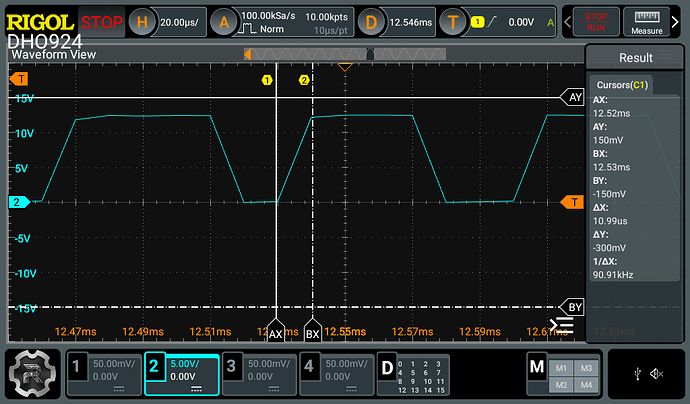
Task: Click the STOP/RUN control button
Action: pos(595,21)
